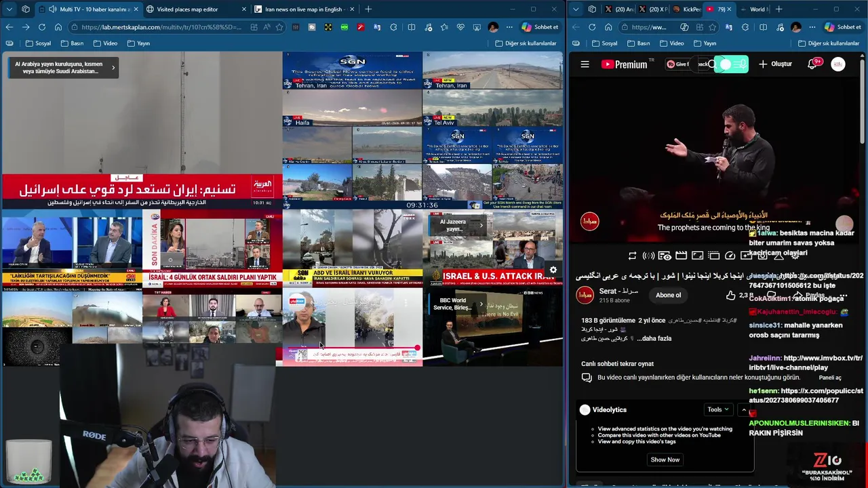Open right browser Sohbet et button

(x=842, y=27)
